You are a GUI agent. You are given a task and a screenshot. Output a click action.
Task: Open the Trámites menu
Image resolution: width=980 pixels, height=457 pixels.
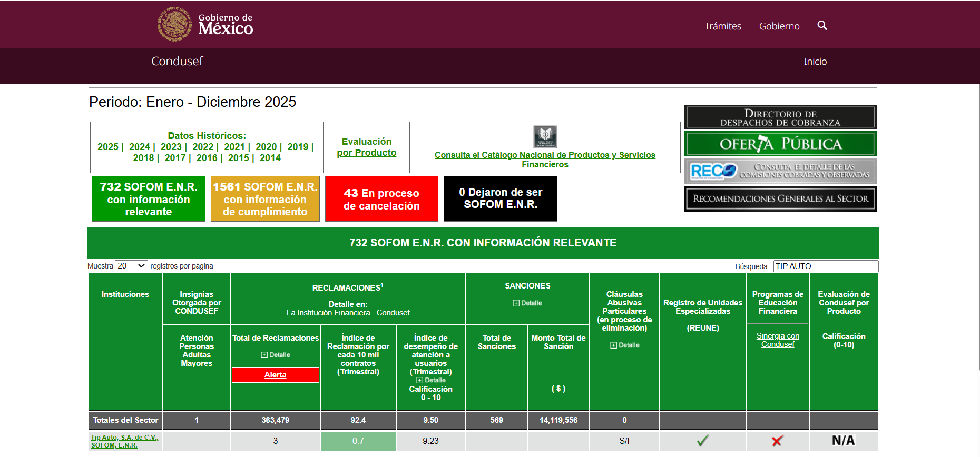click(x=723, y=26)
